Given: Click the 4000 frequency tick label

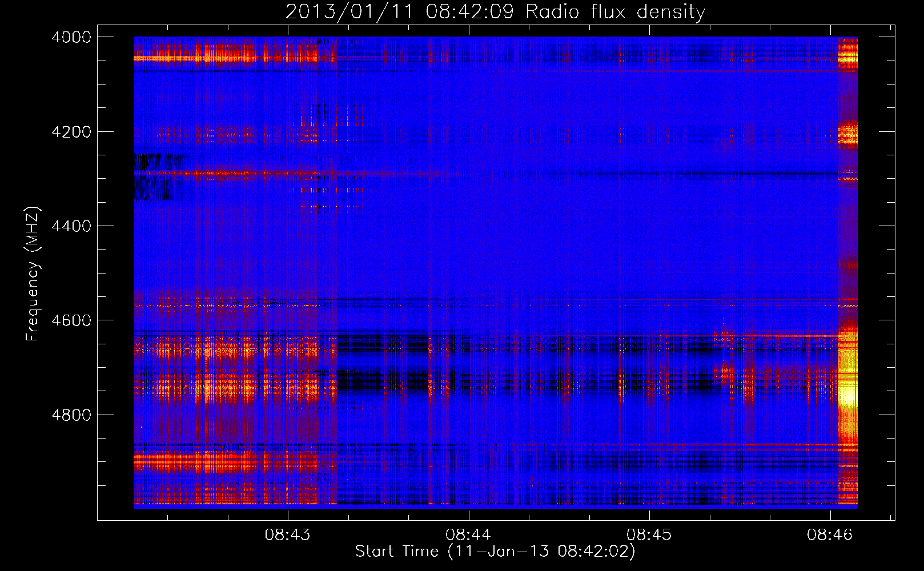Looking at the screenshot, I should [71, 37].
